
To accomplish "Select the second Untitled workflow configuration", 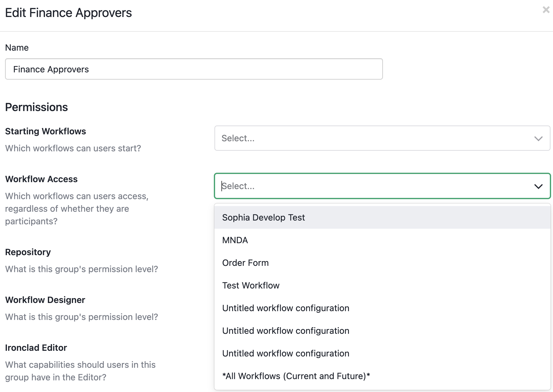I will coord(382,331).
